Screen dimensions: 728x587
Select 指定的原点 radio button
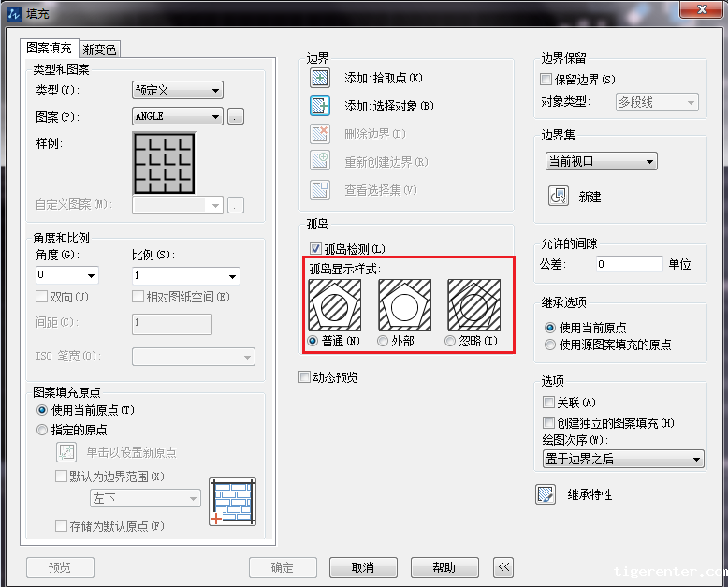tap(41, 430)
